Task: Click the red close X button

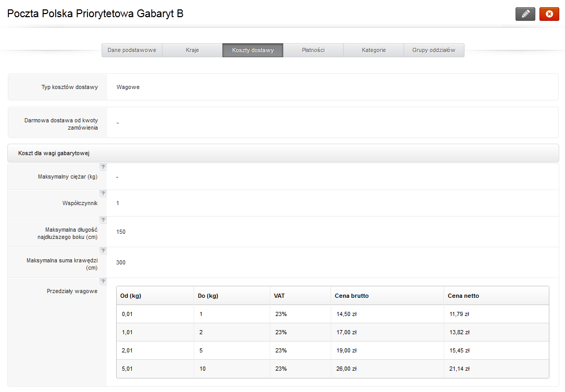Action: [549, 14]
